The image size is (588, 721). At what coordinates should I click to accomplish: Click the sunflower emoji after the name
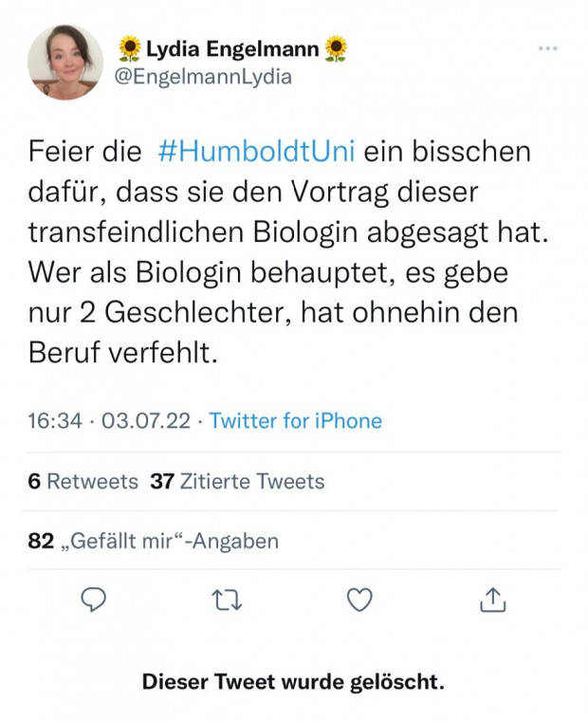pos(337,47)
